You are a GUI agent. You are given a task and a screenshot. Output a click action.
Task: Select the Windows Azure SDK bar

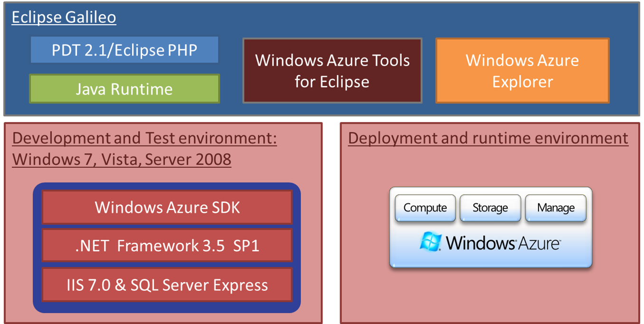coord(167,207)
